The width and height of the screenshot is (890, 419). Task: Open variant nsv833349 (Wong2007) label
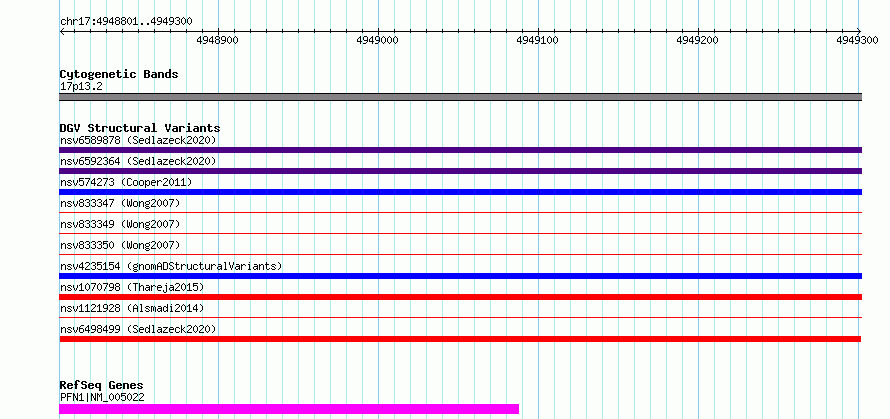[x=120, y=224]
